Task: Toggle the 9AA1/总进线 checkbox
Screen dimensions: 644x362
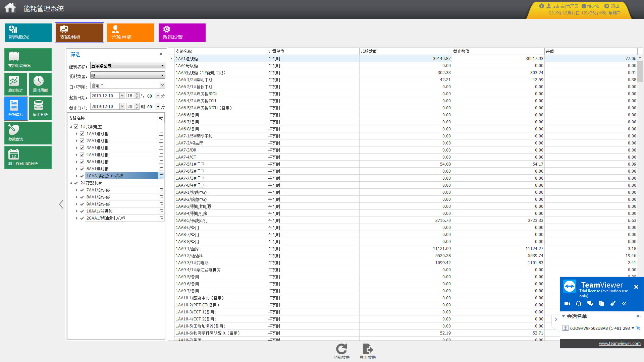Action: click(x=82, y=204)
